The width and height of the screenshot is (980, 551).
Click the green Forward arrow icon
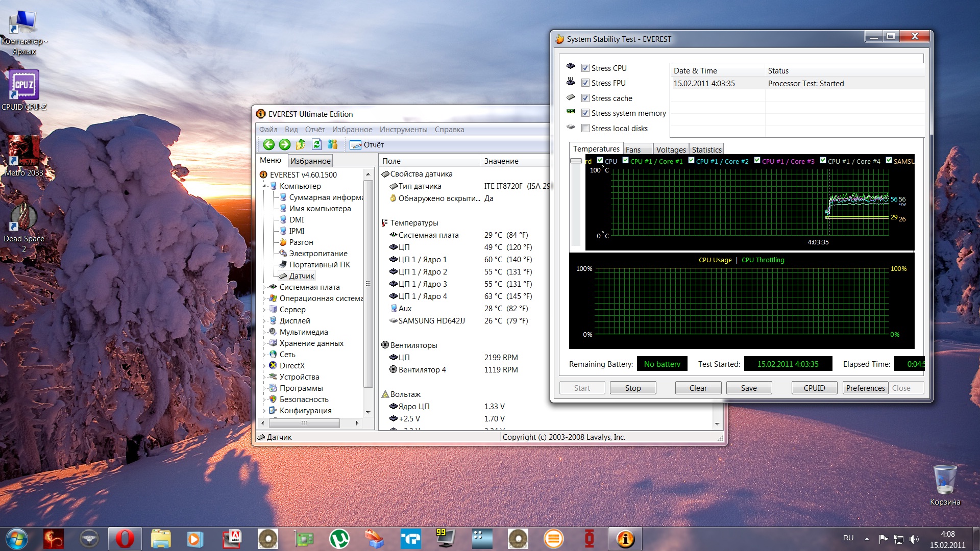click(x=285, y=144)
